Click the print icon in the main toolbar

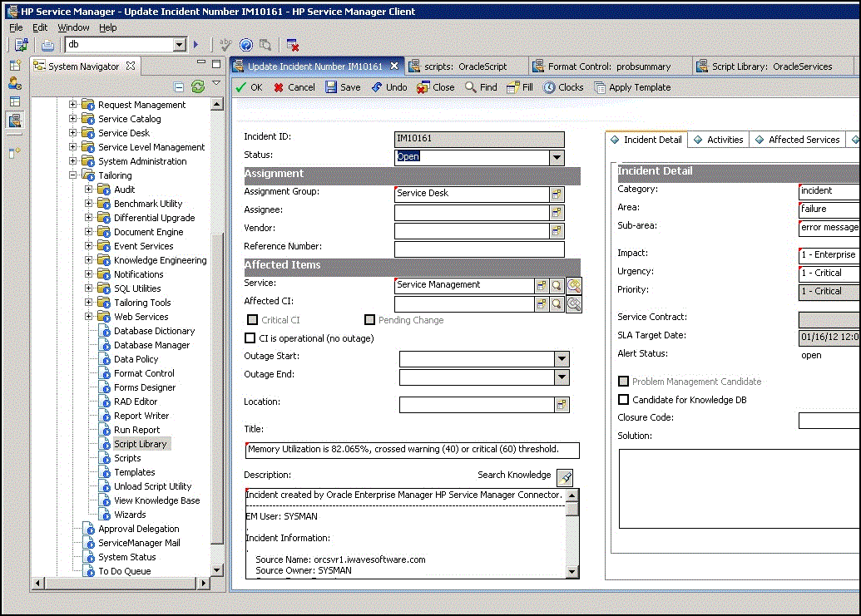(x=47, y=45)
